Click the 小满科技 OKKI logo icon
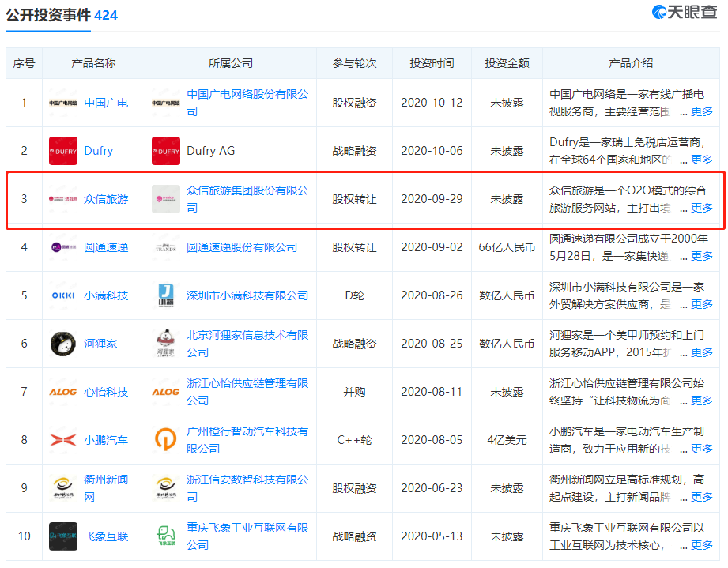The width and height of the screenshot is (728, 568). [x=63, y=295]
